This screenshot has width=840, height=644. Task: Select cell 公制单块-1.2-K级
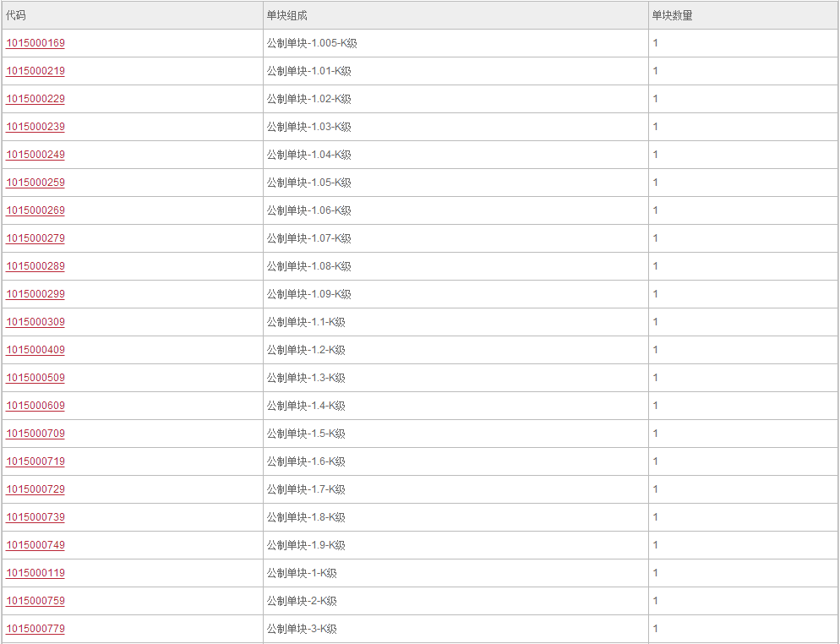[455, 349]
